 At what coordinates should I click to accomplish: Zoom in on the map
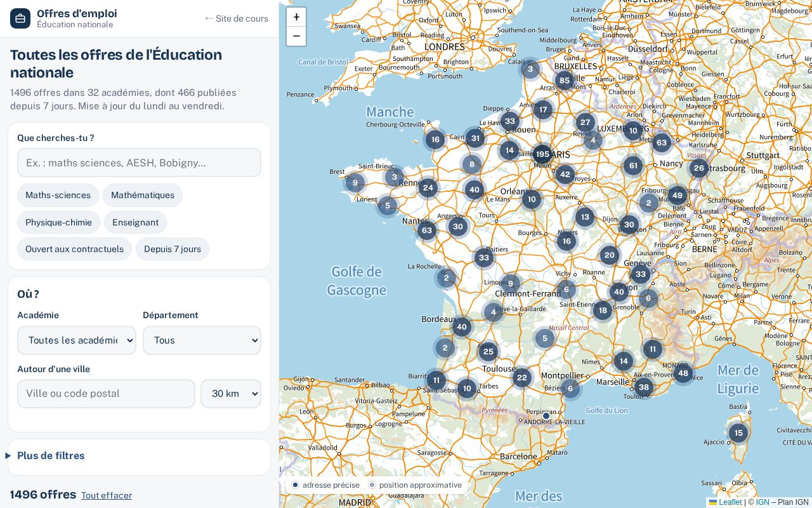pyautogui.click(x=296, y=17)
